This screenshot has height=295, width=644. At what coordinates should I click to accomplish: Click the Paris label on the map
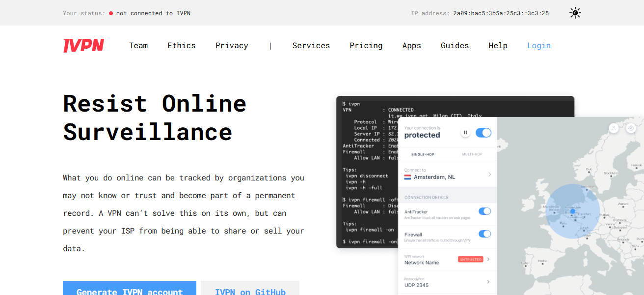click(563, 223)
